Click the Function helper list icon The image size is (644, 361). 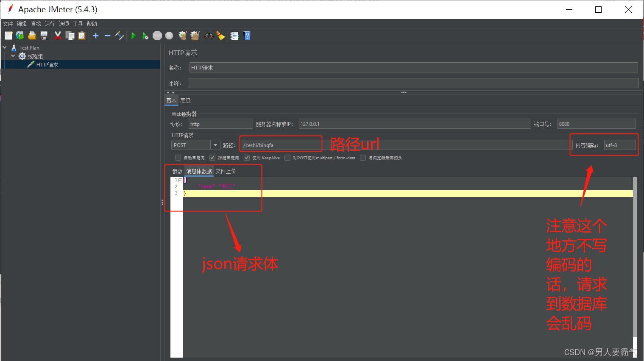[235, 36]
